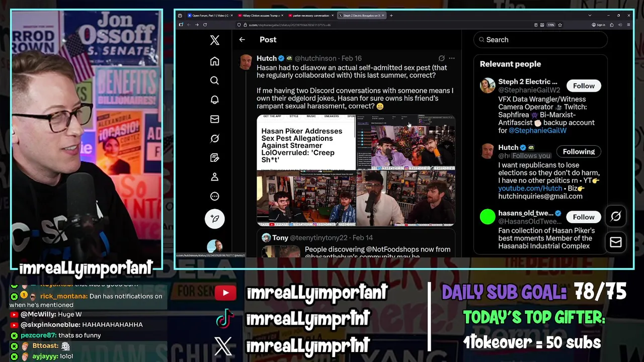Click the Relevant people heading
644x362 pixels.
510,64
